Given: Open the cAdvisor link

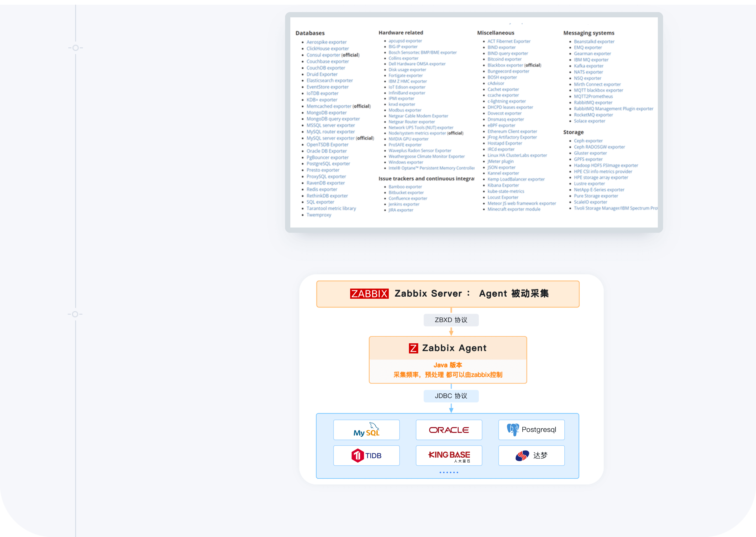Looking at the screenshot, I should [496, 83].
